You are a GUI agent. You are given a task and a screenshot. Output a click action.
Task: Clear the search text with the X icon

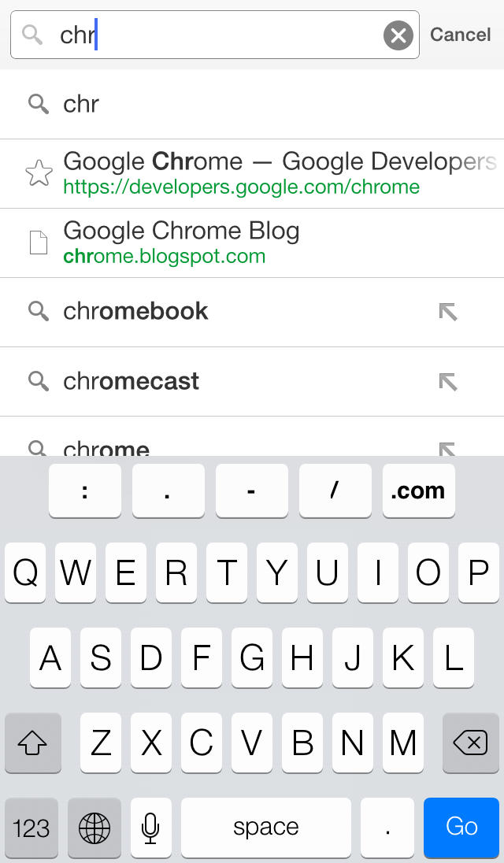click(x=398, y=35)
